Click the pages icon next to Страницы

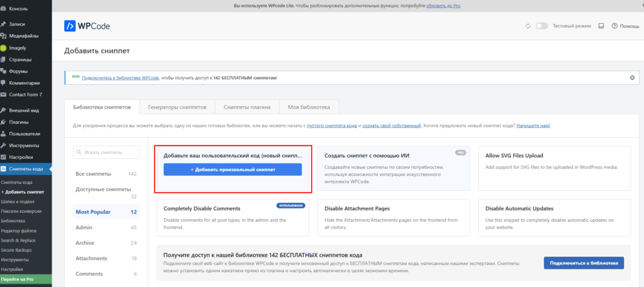3,60
